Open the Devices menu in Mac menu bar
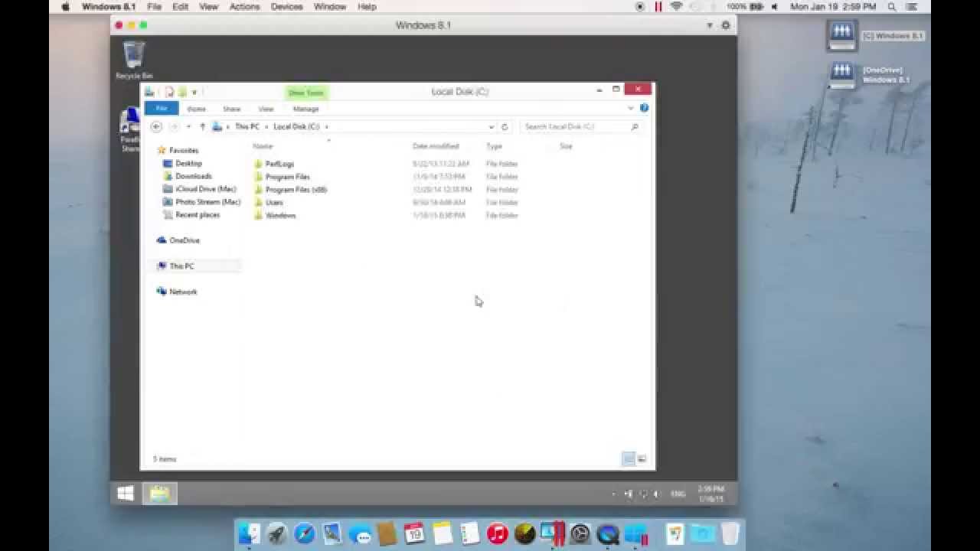The image size is (980, 551). (x=286, y=6)
